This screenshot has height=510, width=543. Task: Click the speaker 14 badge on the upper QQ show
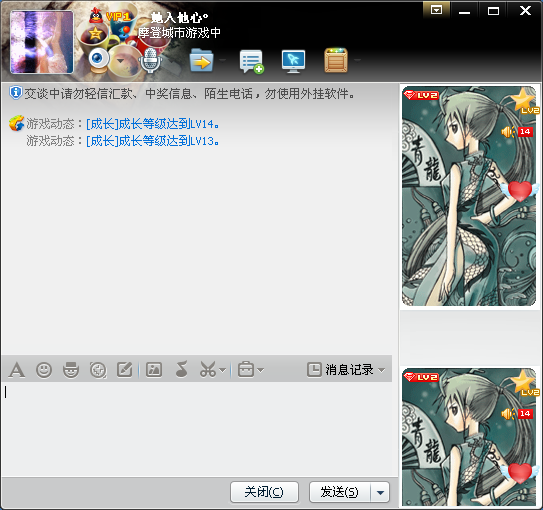(x=517, y=132)
